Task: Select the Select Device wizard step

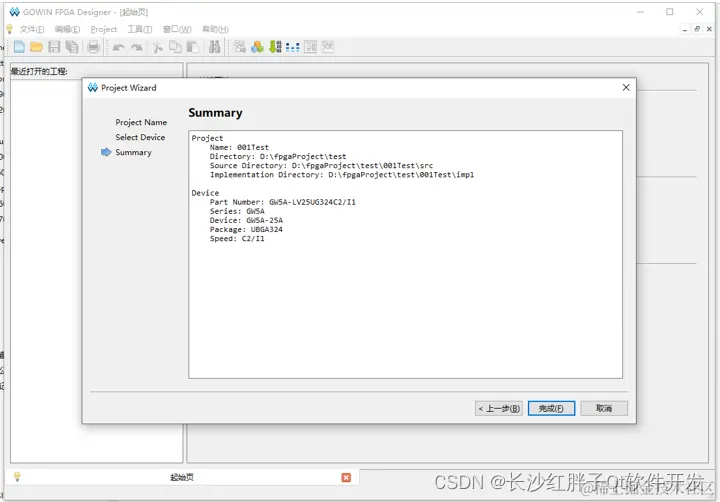Action: [140, 137]
